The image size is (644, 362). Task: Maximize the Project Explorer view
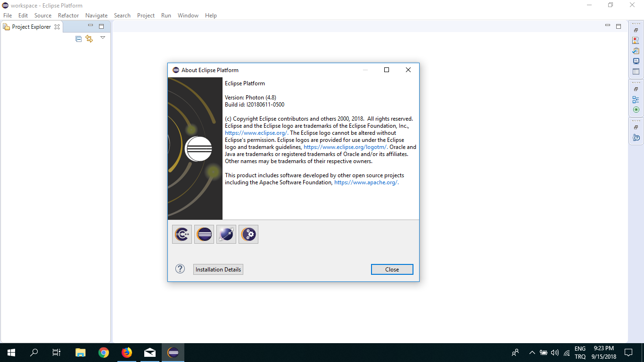coord(101,26)
